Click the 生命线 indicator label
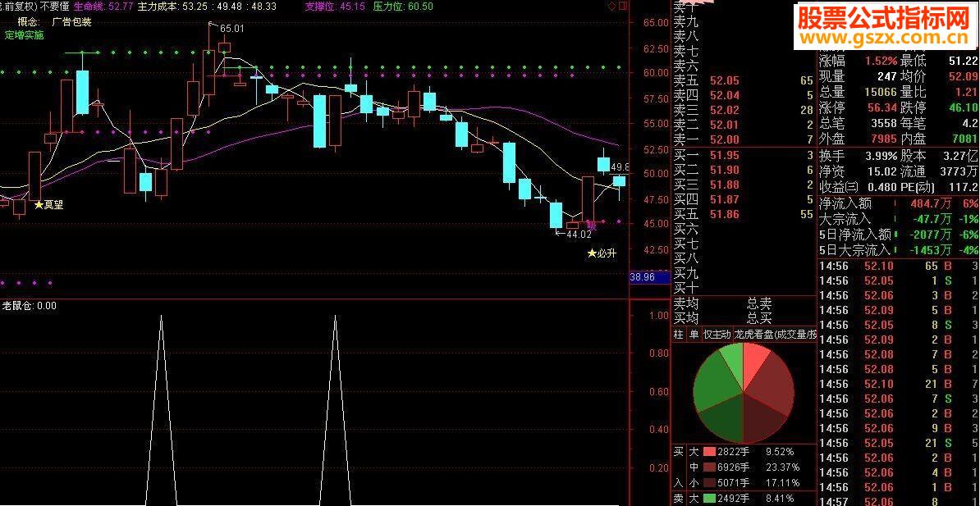The image size is (980, 506). pos(89,7)
